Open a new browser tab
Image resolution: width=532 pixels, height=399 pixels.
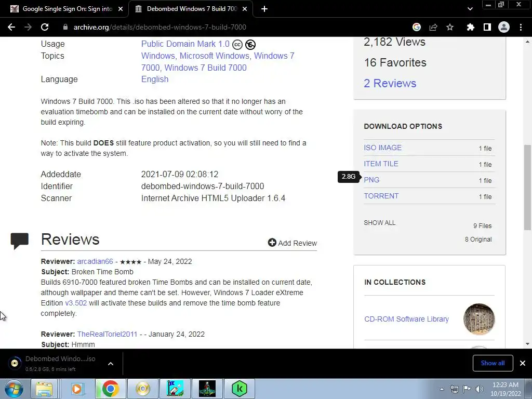pyautogui.click(x=264, y=9)
